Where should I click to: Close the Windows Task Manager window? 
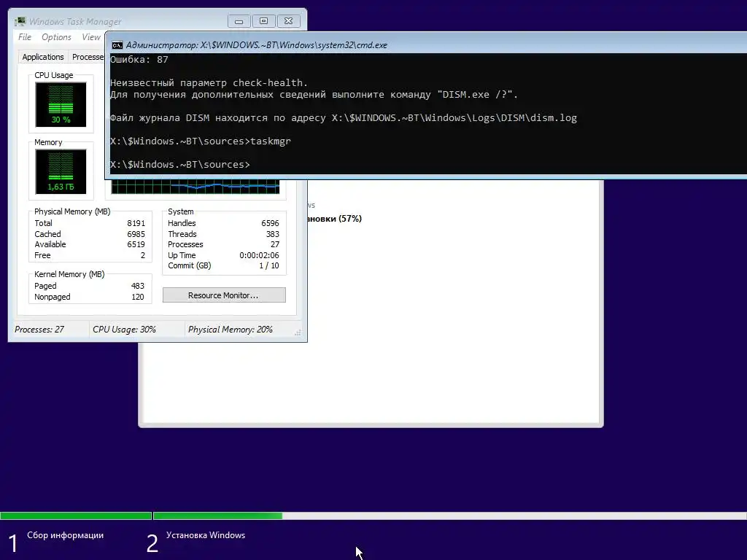pyautogui.click(x=288, y=21)
